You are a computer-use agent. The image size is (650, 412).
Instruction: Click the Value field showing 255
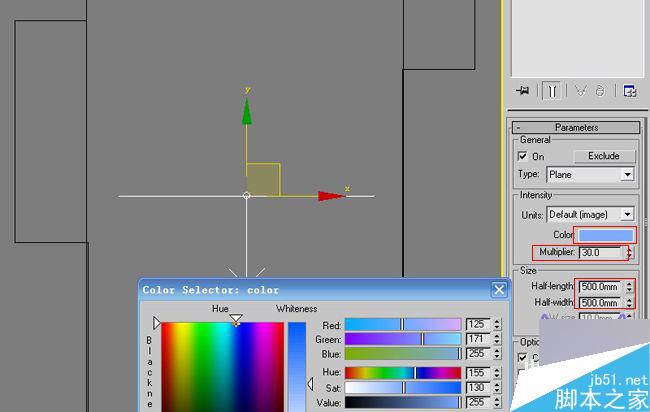(x=479, y=402)
